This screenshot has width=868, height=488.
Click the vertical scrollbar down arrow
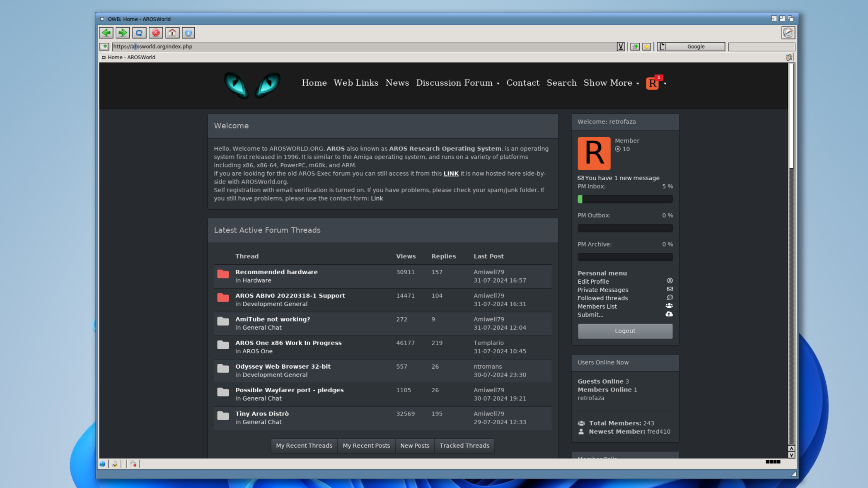(791, 455)
